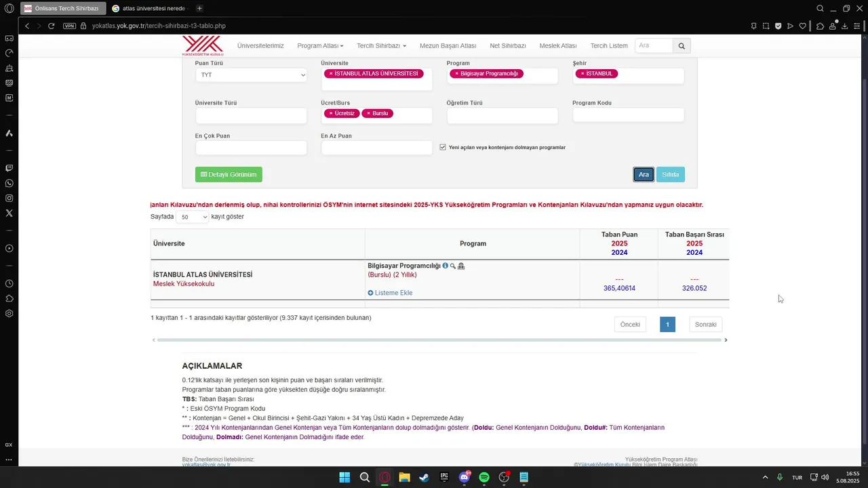
Task: Open Mezun Başarı Atlası menu item
Action: pos(448,45)
